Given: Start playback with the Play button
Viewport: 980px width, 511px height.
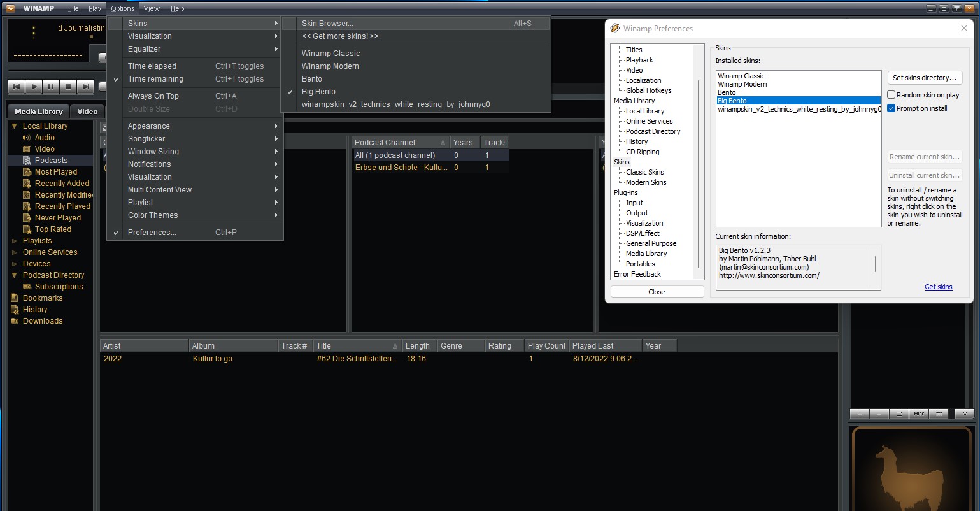Looking at the screenshot, I should [x=34, y=87].
